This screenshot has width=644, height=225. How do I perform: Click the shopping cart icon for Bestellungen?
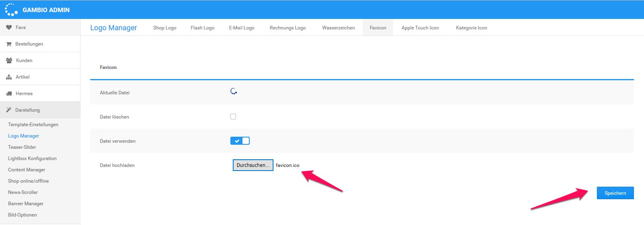point(9,44)
